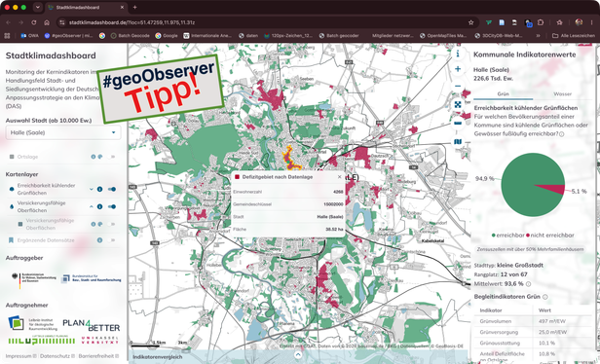The image size is (600, 364).
Task: Click the red 'nicht erreichbar' pie slice
Action: tap(556, 189)
